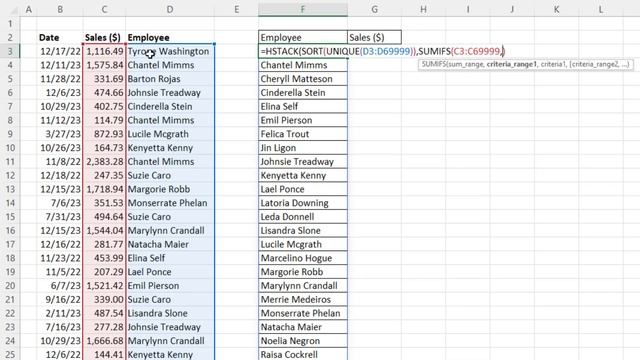Click the Employee header in column F
This screenshot has height=360, width=640.
pyautogui.click(x=303, y=38)
